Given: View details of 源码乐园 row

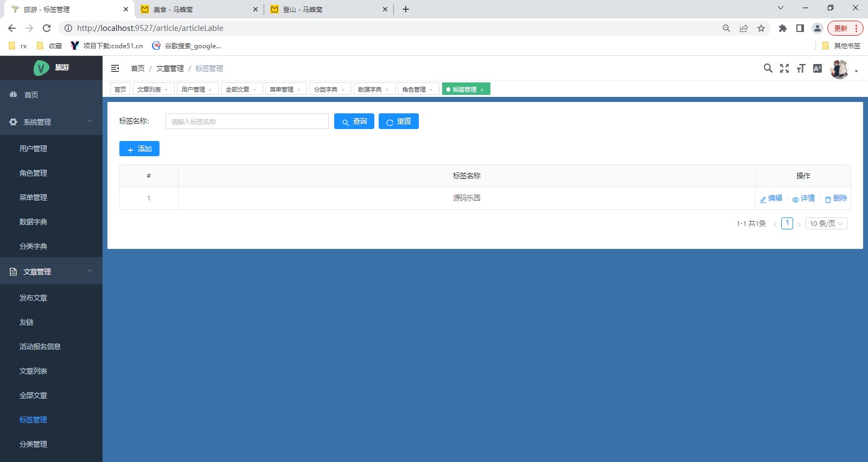Looking at the screenshot, I should (x=803, y=198).
